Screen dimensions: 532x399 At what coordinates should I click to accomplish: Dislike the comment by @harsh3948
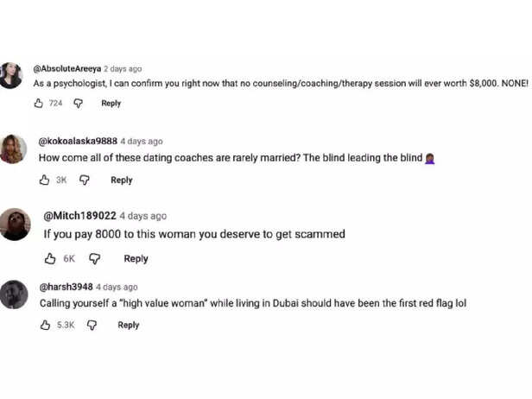pos(92,326)
